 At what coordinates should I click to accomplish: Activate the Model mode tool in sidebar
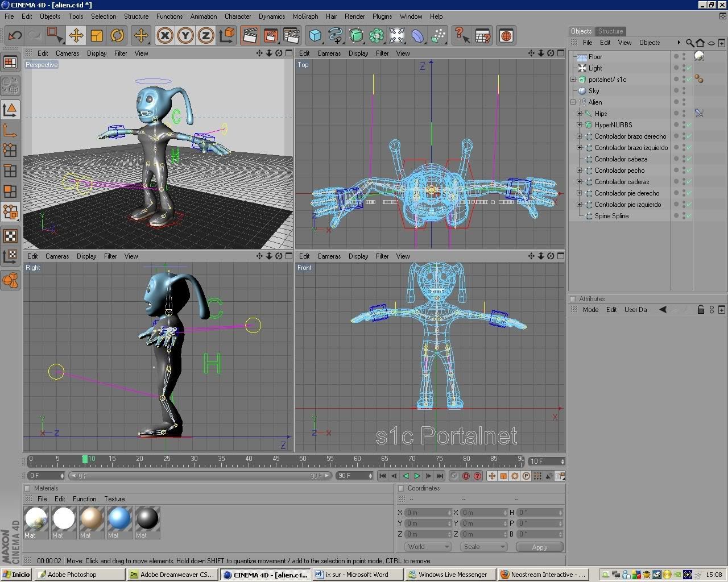coord(10,110)
